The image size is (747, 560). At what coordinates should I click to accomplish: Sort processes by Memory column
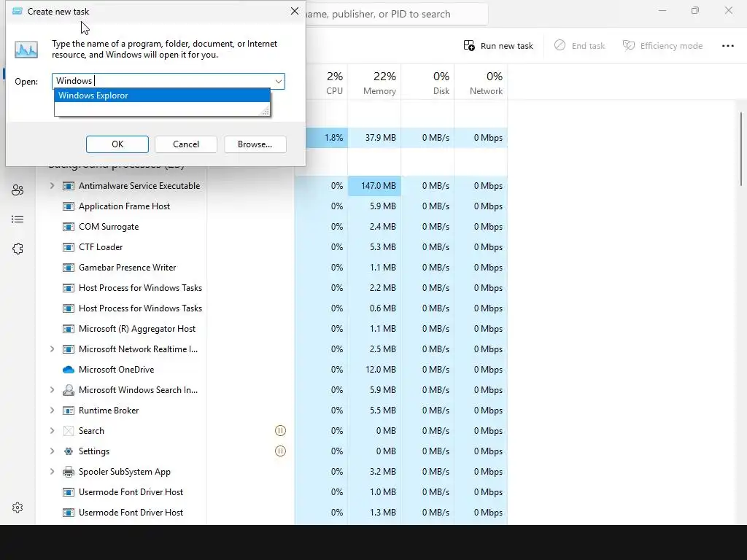click(x=374, y=83)
